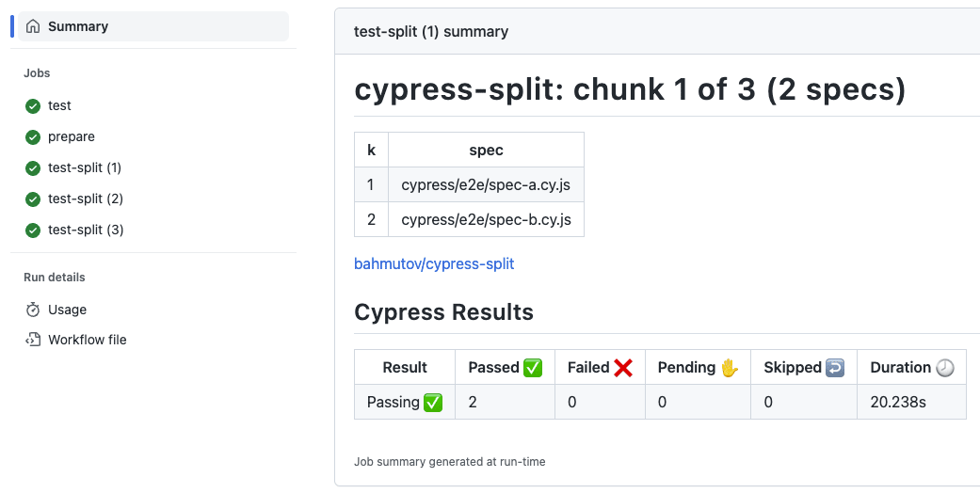Click the stopwatch icon beside Usage
The width and height of the screenshot is (980, 493).
(33, 310)
